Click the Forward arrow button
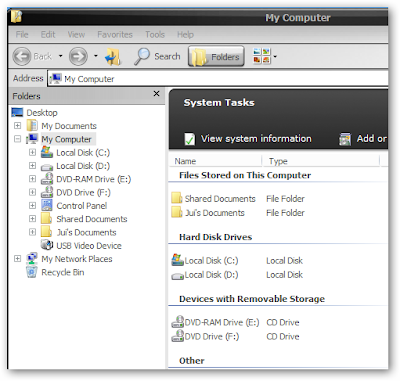 click(78, 56)
